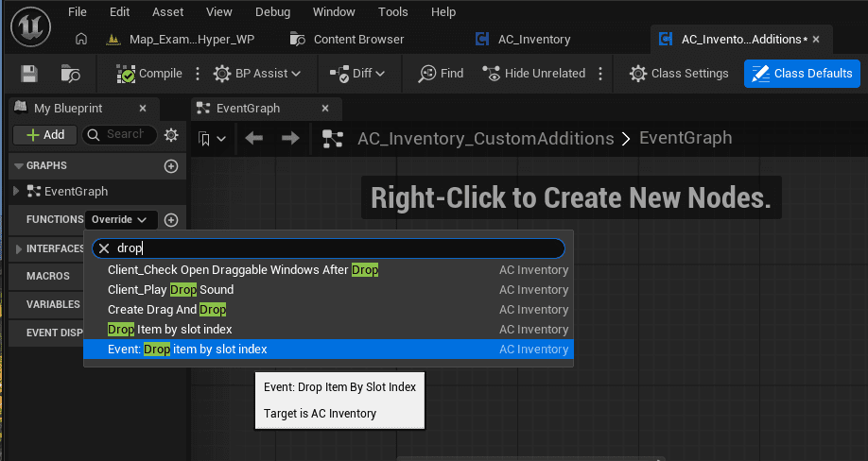
Task: Open the graph bookmarks dropdown
Action: (x=212, y=139)
